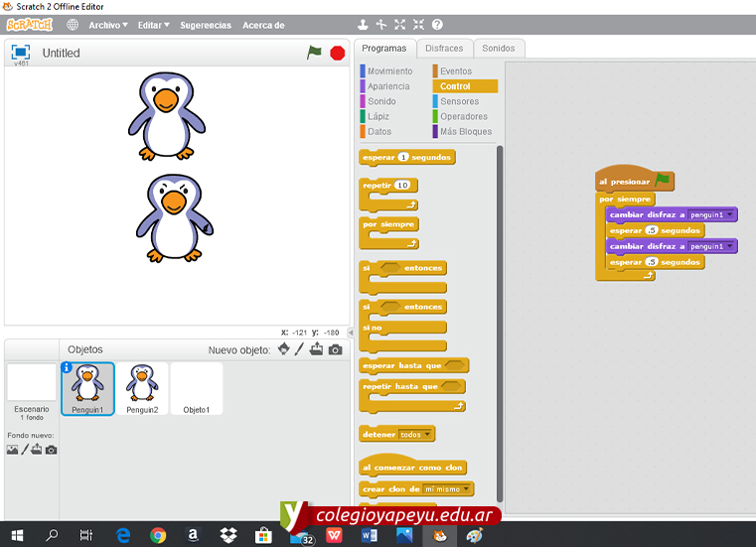
Task: Paint a new sprite brush icon
Action: tap(300, 349)
